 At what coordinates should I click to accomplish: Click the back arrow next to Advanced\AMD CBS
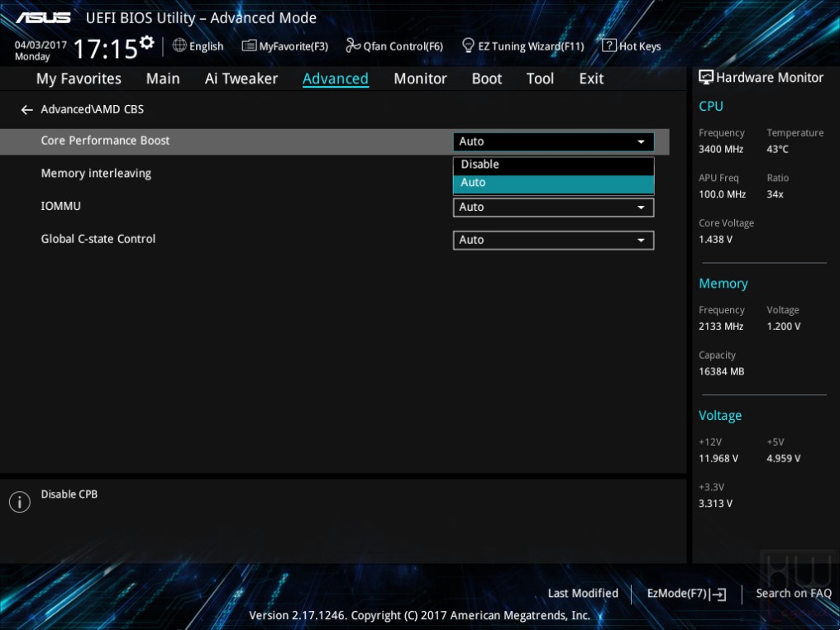(x=26, y=110)
